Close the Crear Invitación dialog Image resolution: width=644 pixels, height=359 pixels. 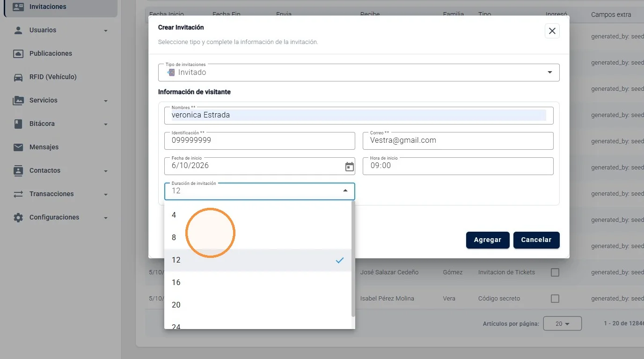pos(552,31)
